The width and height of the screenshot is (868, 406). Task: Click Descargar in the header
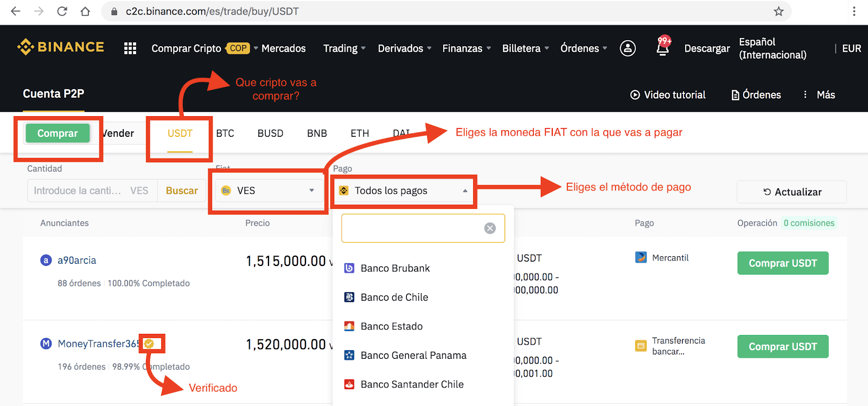(x=707, y=48)
